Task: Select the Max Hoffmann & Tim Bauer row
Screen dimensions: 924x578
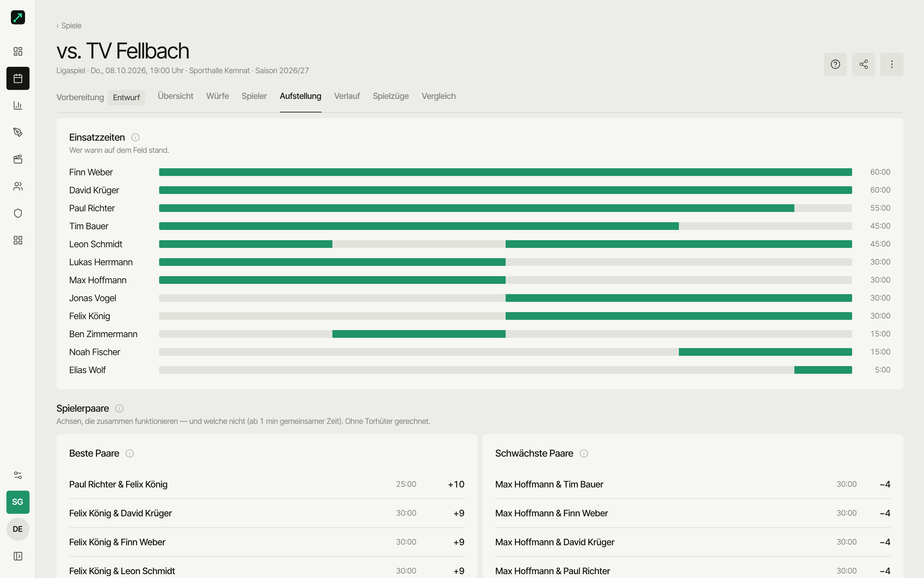Action: [693, 484]
